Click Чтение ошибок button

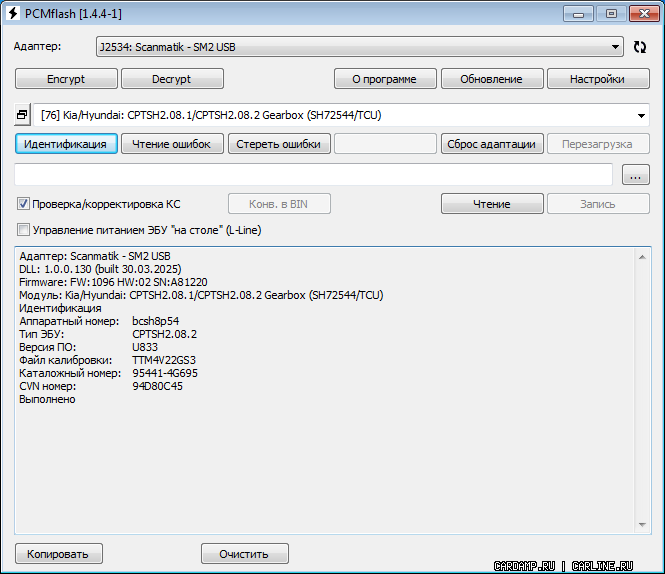tap(172, 144)
